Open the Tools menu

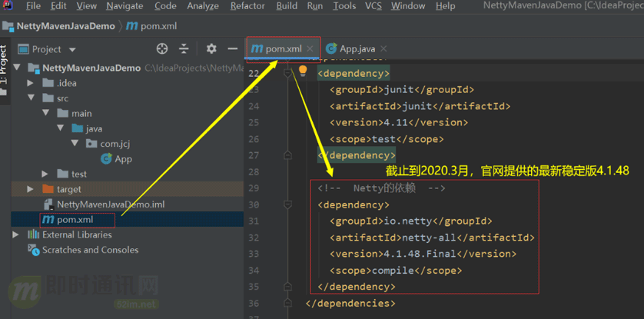(x=344, y=6)
